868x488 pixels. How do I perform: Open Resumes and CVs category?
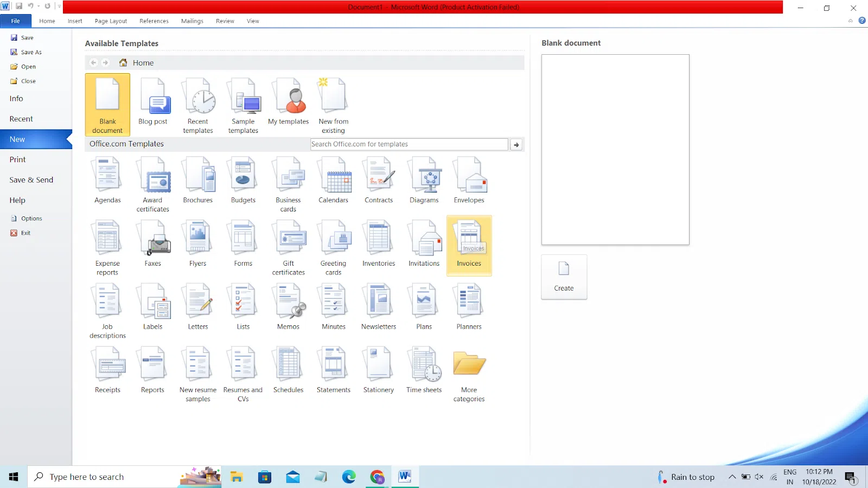243,374
